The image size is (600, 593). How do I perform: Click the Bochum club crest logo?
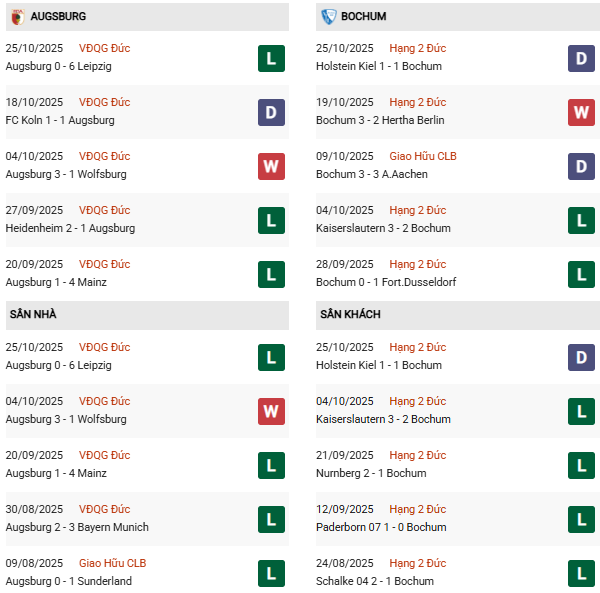point(330,17)
